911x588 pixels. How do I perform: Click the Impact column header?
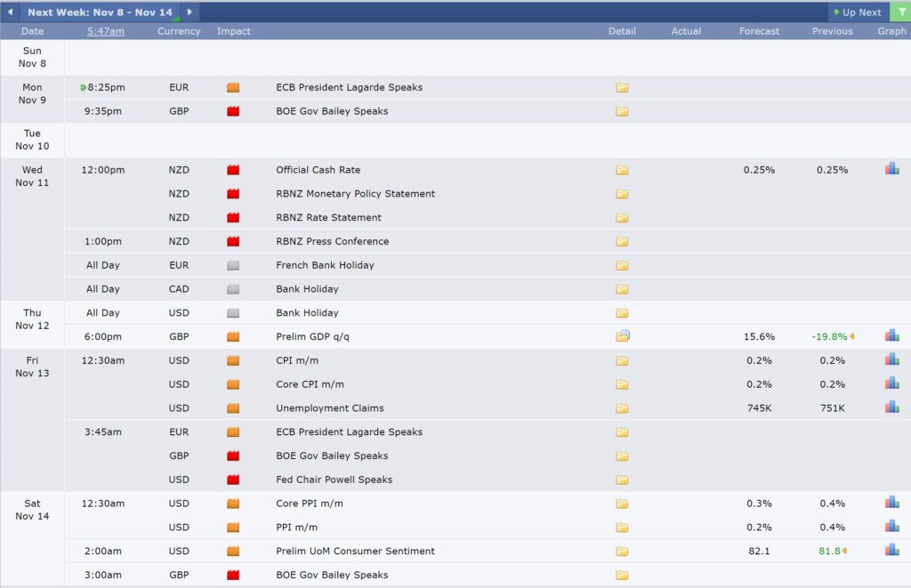point(234,31)
